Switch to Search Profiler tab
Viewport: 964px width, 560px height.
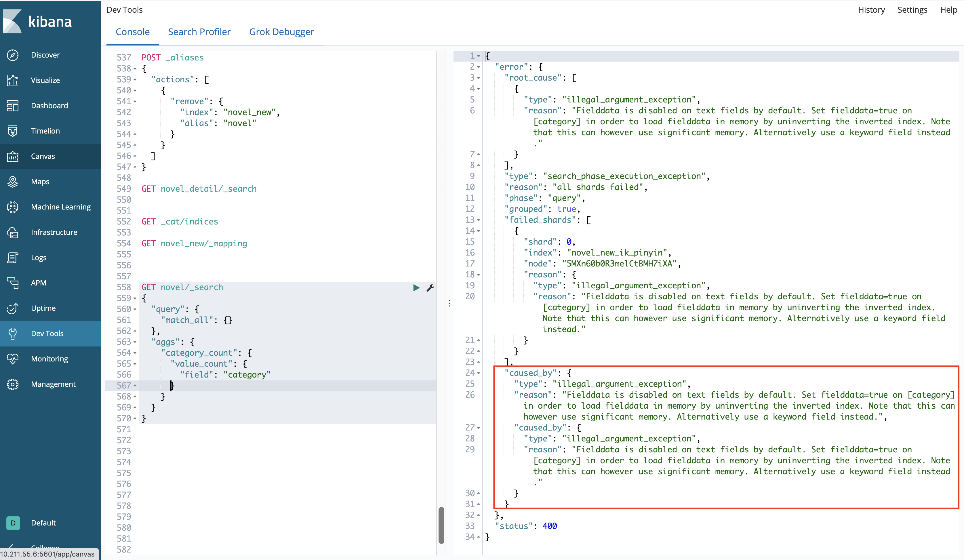tap(199, 32)
